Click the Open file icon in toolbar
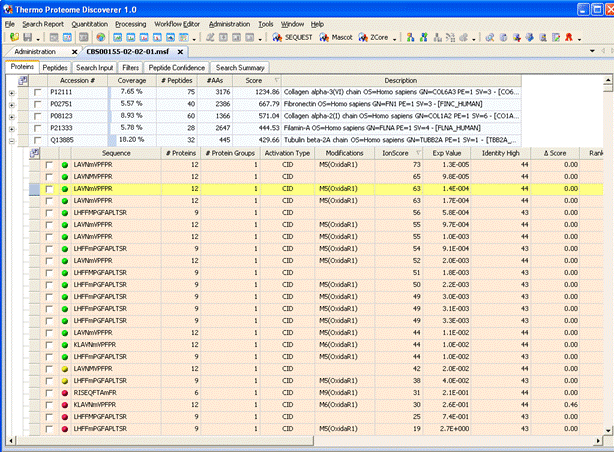 14,38
